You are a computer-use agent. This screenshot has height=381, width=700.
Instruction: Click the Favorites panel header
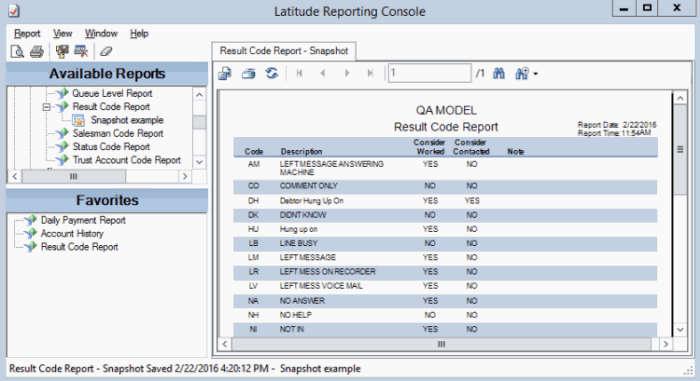tap(107, 201)
